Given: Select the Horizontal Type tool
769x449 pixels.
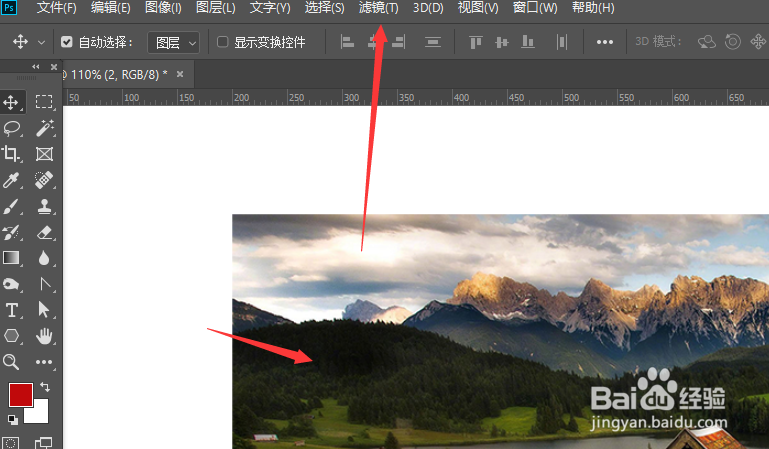Looking at the screenshot, I should pos(11,310).
